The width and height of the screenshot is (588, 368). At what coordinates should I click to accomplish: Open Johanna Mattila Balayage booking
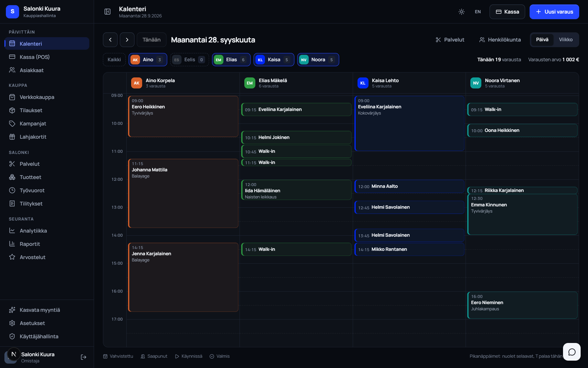[183, 193]
